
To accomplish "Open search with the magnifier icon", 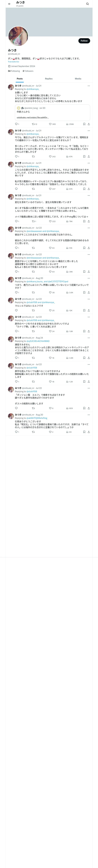I will [x=87, y=4].
